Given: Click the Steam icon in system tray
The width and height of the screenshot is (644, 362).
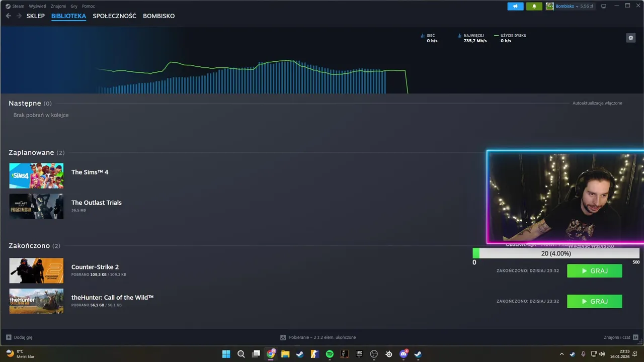Looking at the screenshot, I should (573, 354).
